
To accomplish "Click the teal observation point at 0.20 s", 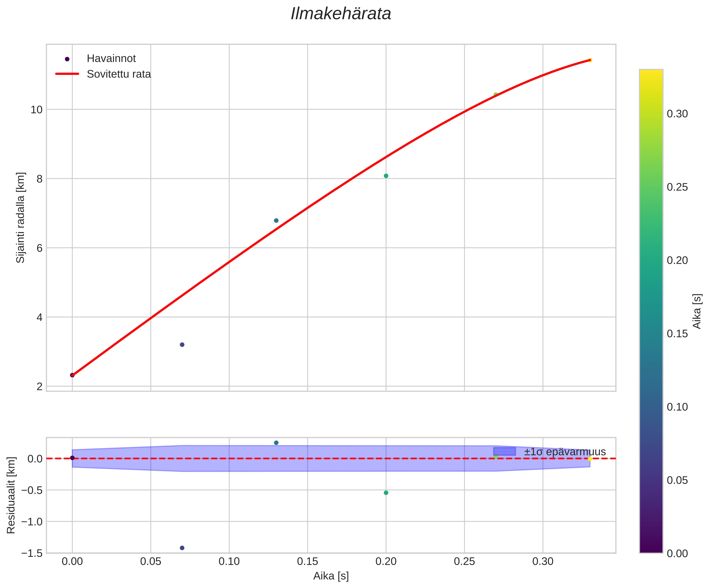I will click(386, 176).
